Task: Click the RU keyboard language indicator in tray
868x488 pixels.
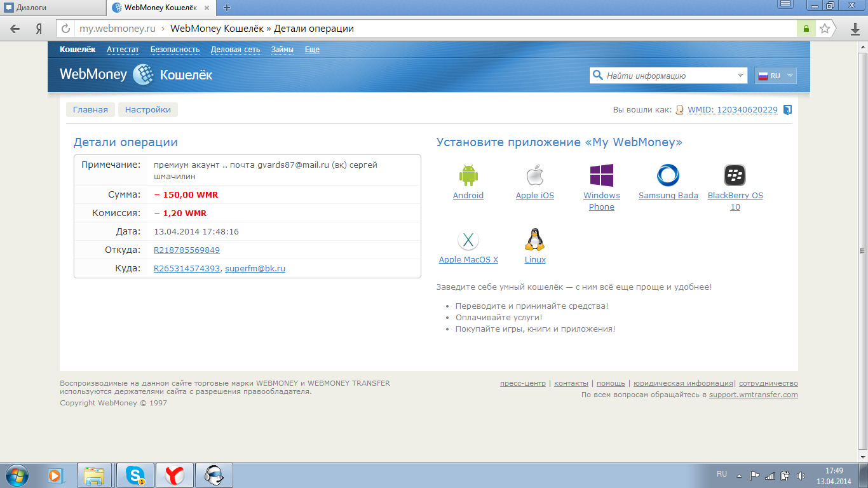Action: [722, 474]
